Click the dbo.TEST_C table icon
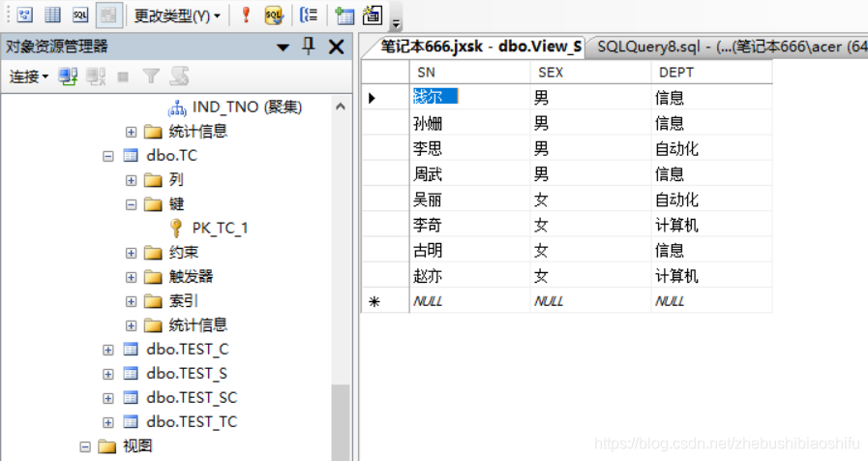The image size is (868, 461). pos(131,350)
